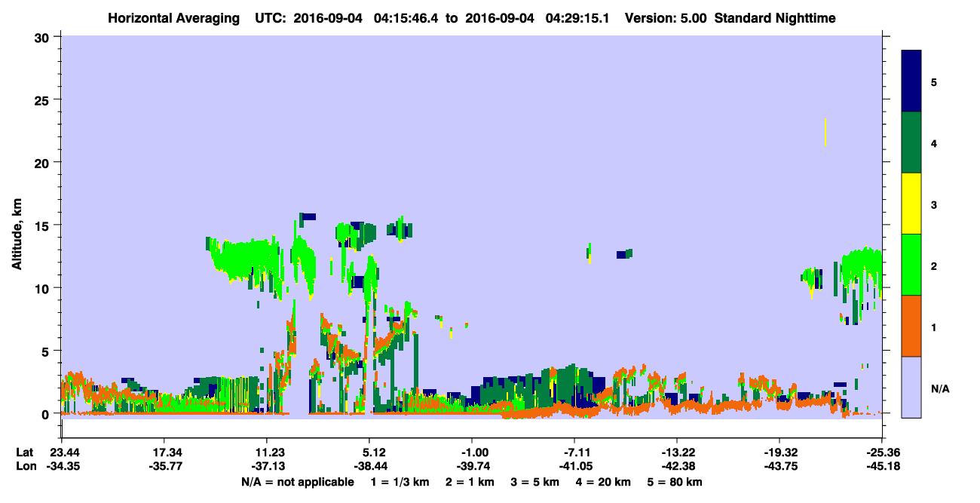Click the '5 = 80 km' legend note

click(x=676, y=482)
